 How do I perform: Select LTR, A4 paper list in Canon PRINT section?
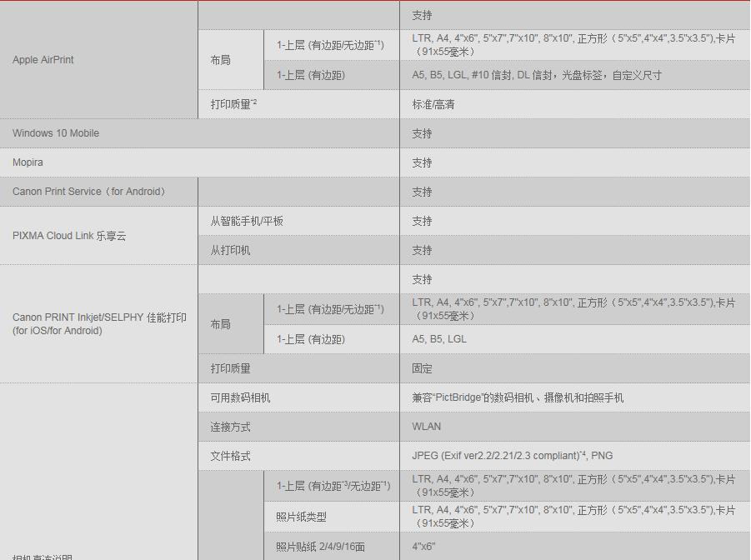click(573, 309)
